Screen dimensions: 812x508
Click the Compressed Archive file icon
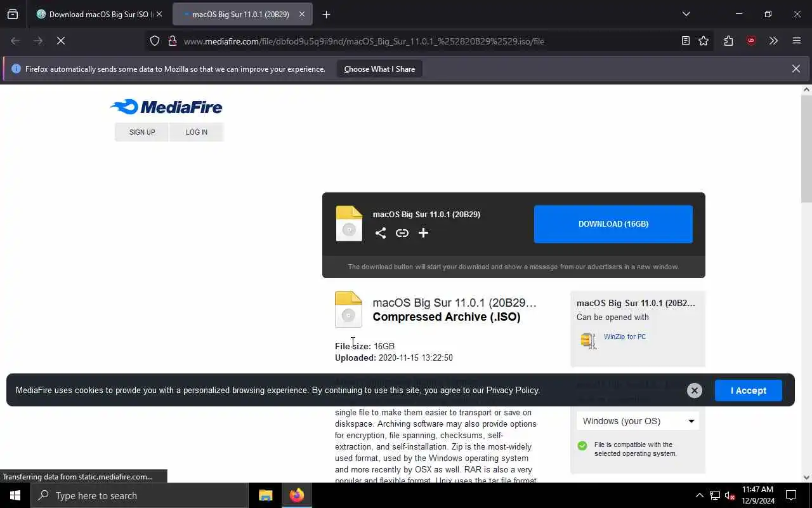point(348,309)
